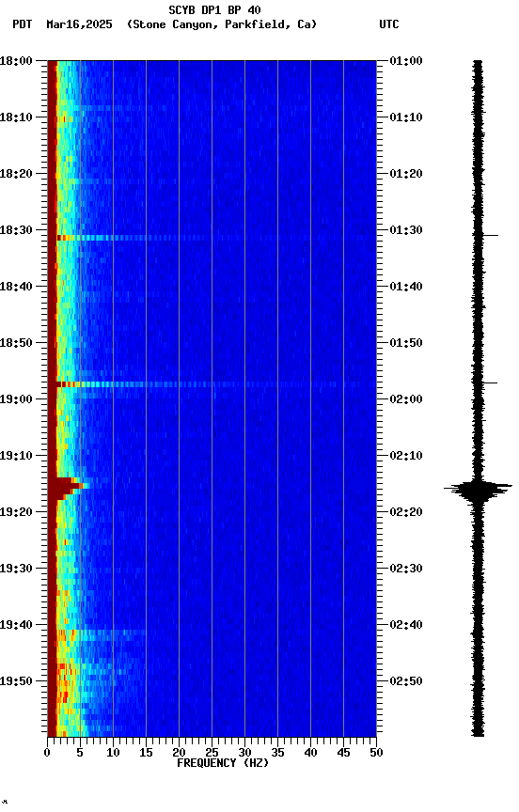
Task: Click the PDT time label 18:00
Action: click(16, 61)
